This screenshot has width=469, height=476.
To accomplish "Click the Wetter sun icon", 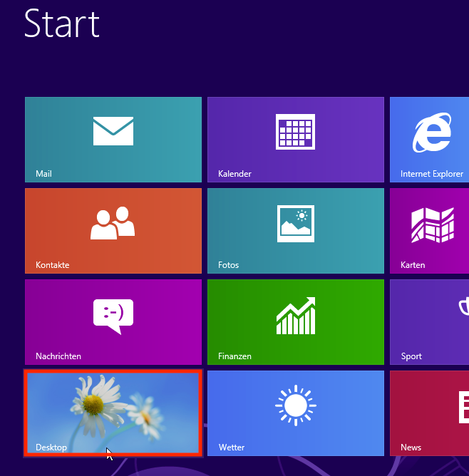I will [295, 405].
